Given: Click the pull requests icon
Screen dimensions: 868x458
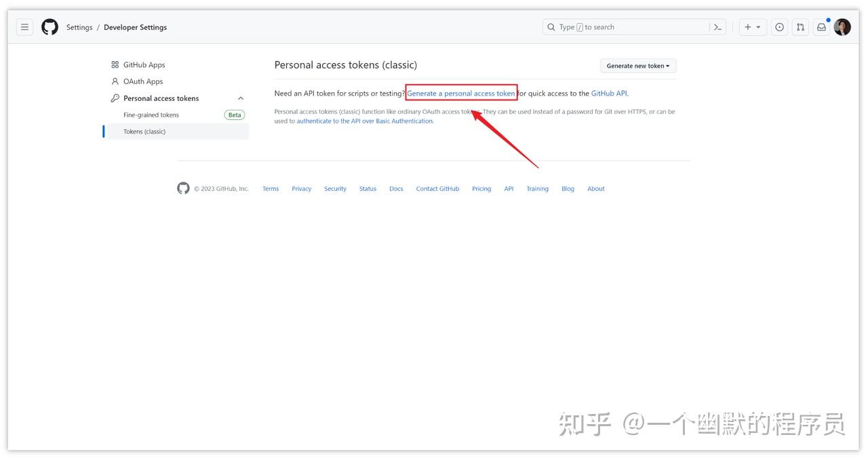Looking at the screenshot, I should (800, 26).
